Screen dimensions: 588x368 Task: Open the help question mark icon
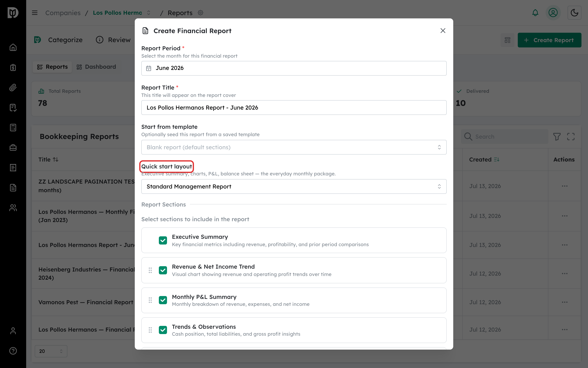pos(13,351)
